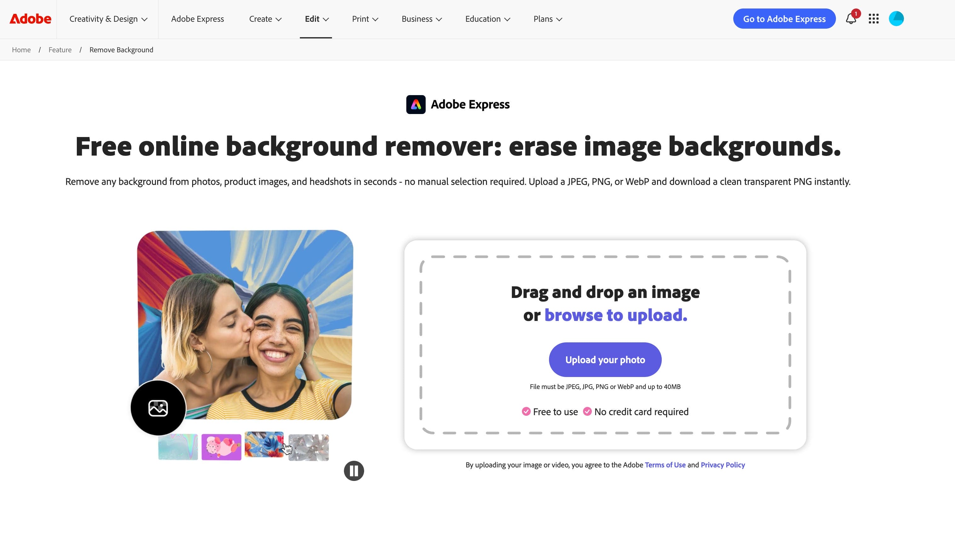Screen dimensions: 955x560
Task: Open the Plans dropdown
Action: click(x=548, y=19)
